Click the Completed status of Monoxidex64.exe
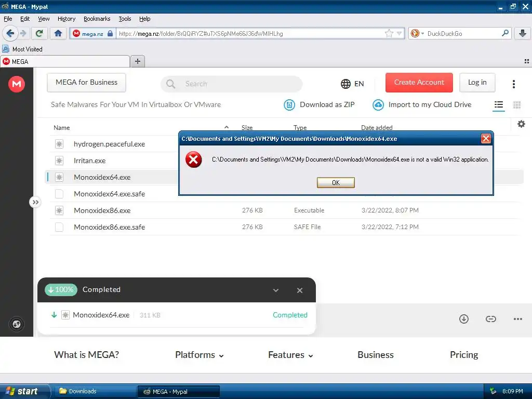The width and height of the screenshot is (532, 399). 290,315
